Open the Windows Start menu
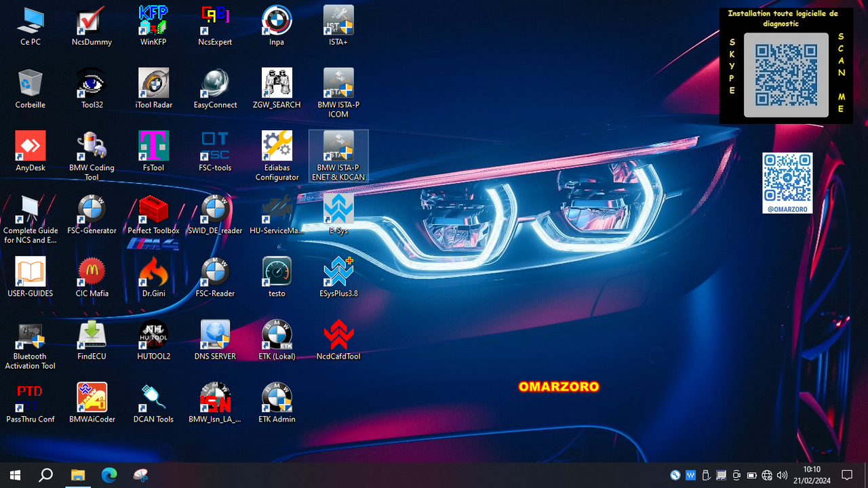 click(15, 475)
